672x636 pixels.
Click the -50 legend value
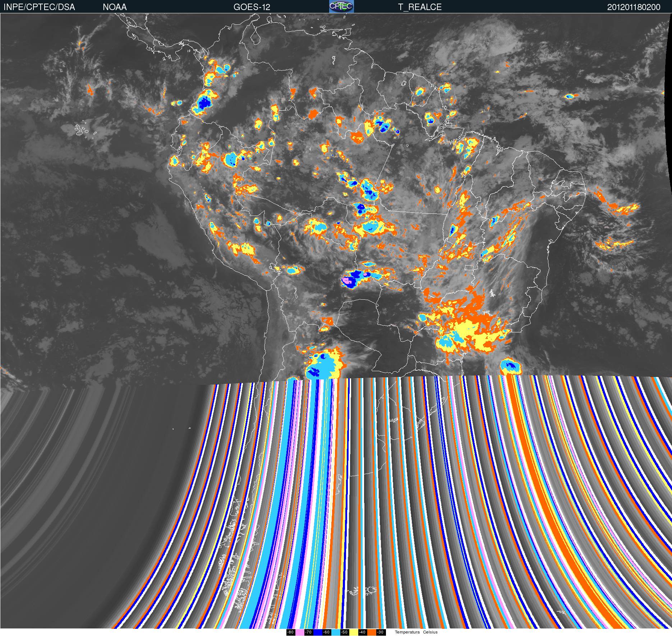tap(345, 632)
